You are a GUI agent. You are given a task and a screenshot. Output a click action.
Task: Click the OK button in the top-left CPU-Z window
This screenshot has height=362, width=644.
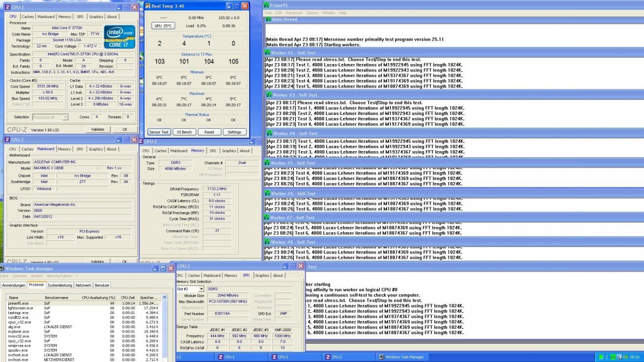124,130
